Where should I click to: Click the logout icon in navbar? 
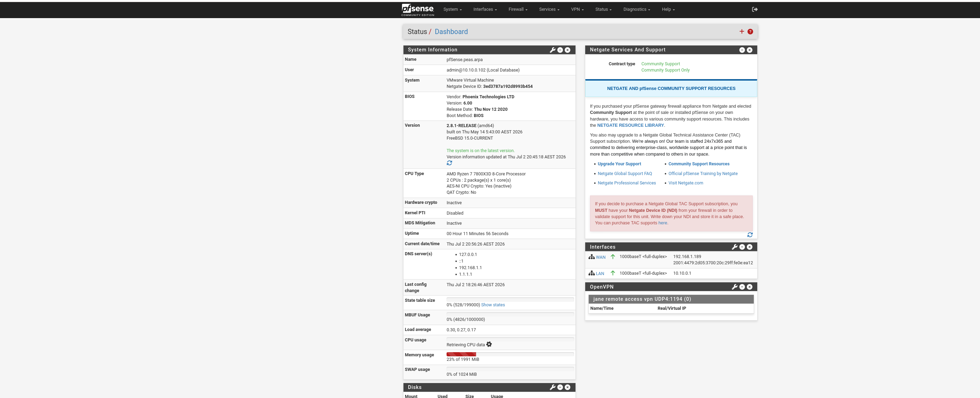(755, 9)
